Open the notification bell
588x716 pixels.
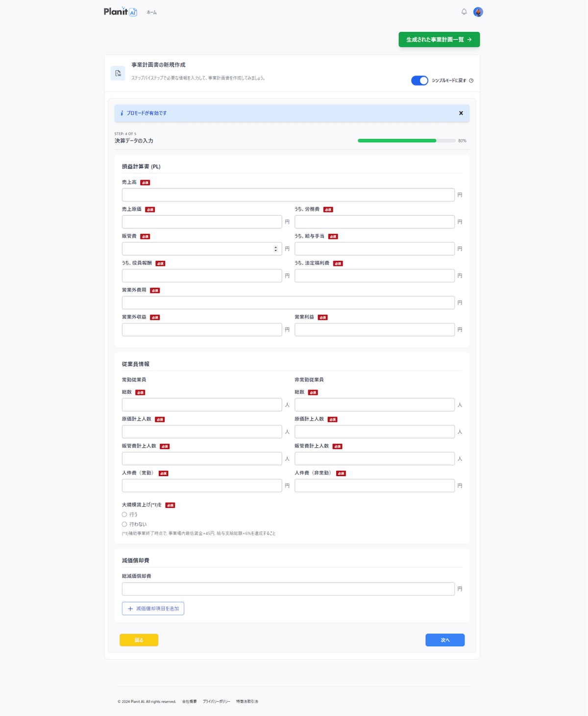[x=464, y=12]
